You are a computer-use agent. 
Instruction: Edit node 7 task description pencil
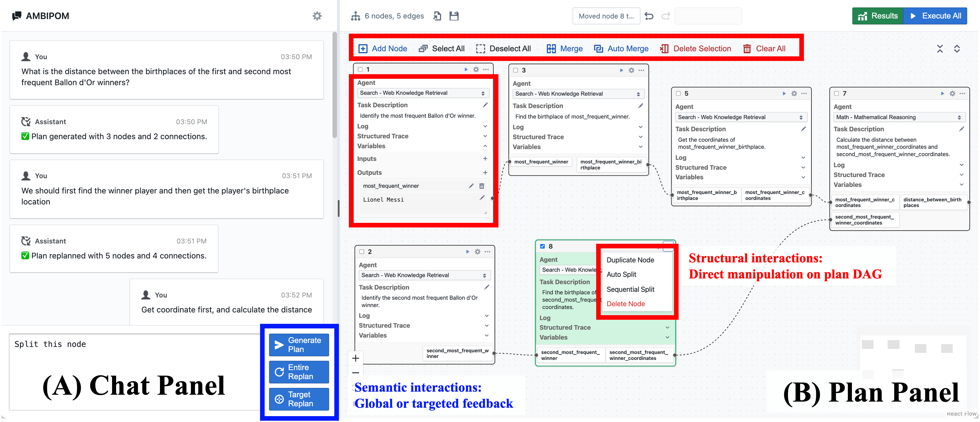pyautogui.click(x=961, y=129)
